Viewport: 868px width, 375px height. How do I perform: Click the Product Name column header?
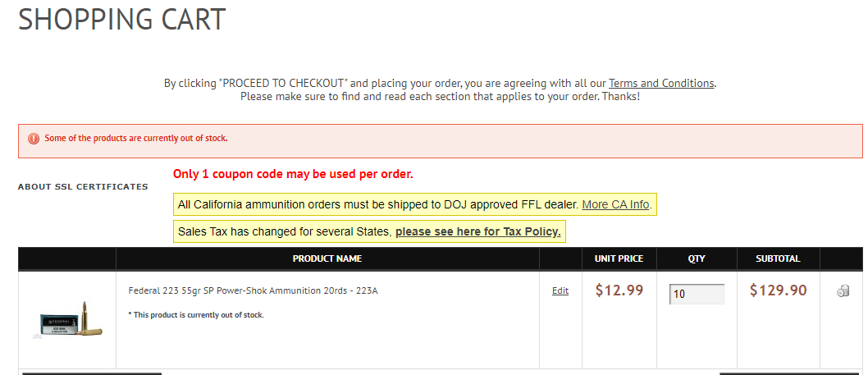tap(327, 258)
